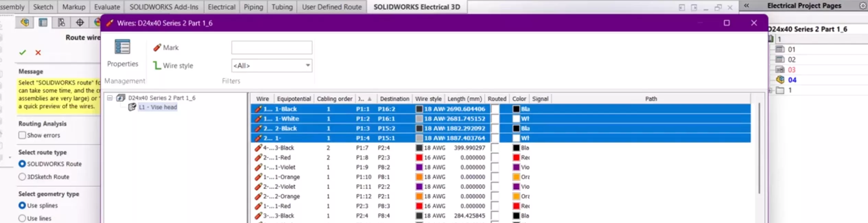Sort by the origin column with arrow

(366, 99)
